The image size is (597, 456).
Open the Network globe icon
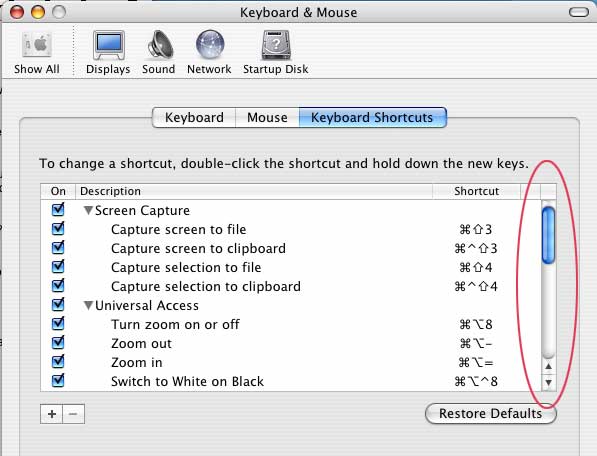210,45
